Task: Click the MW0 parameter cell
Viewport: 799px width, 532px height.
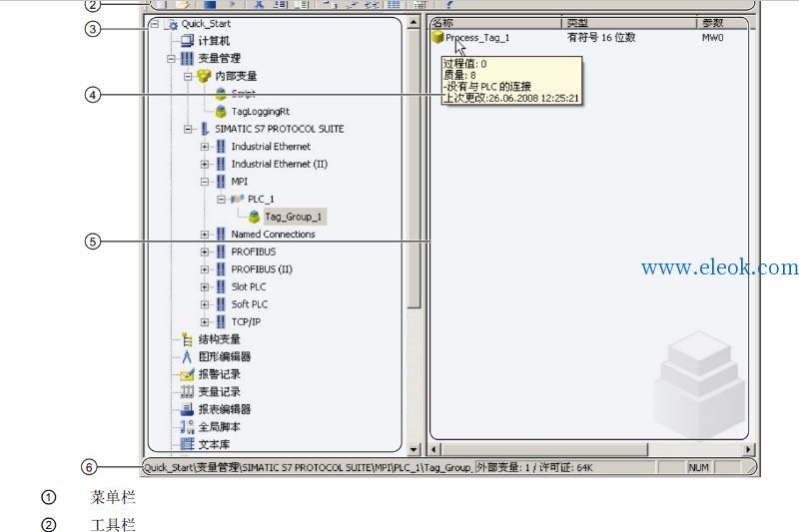Action: [712, 38]
